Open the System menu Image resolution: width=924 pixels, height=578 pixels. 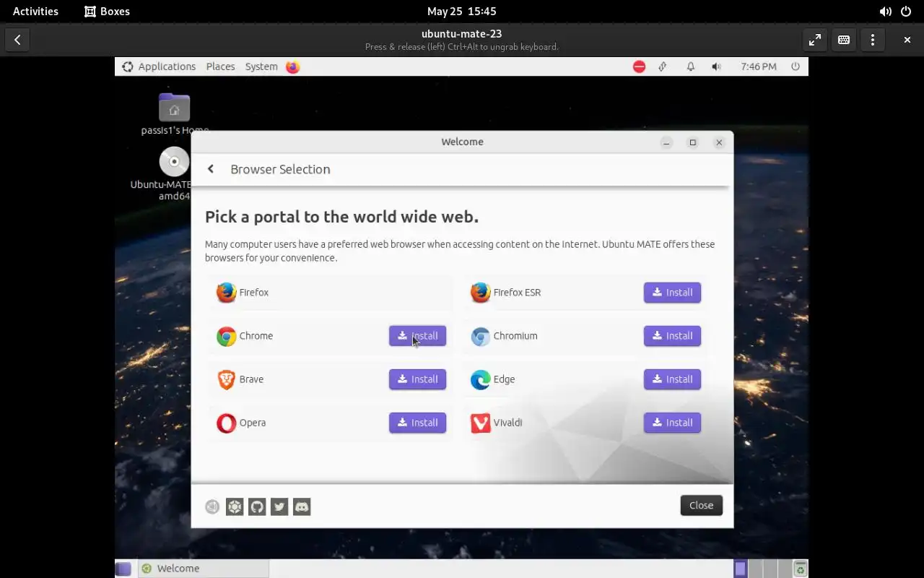click(x=261, y=66)
